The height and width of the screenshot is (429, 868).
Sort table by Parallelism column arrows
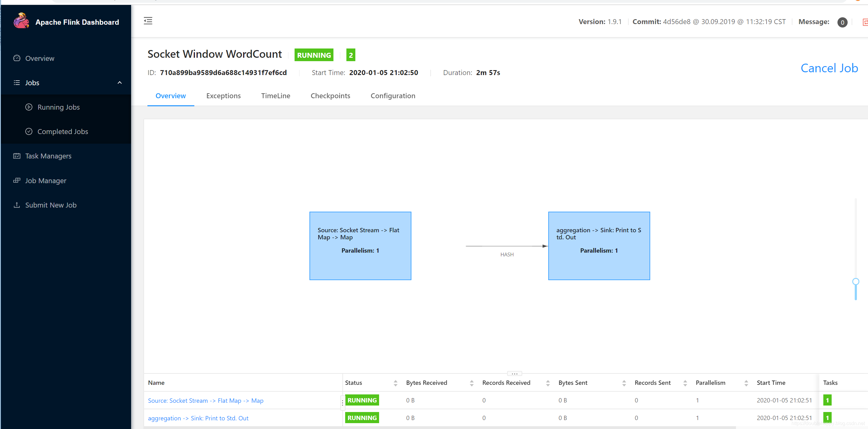(746, 383)
